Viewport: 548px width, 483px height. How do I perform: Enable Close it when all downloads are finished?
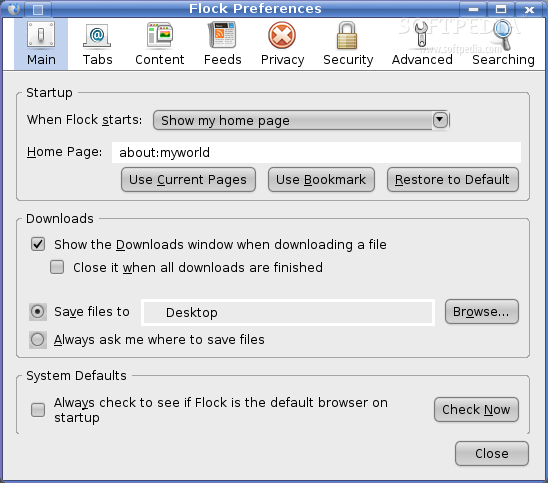click(57, 267)
